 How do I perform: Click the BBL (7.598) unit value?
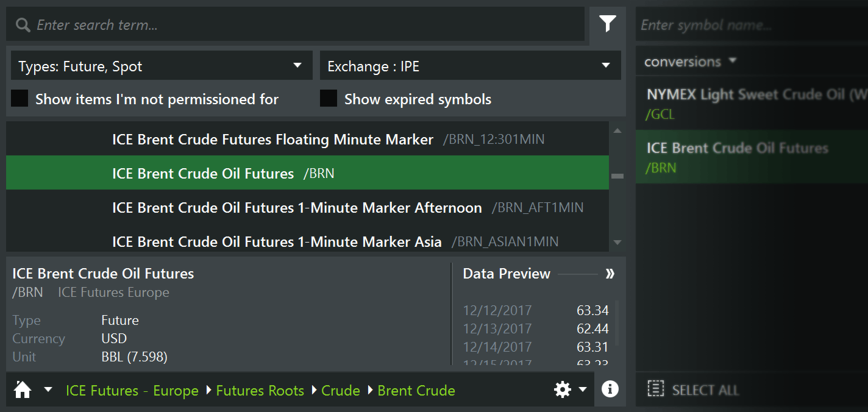point(134,357)
